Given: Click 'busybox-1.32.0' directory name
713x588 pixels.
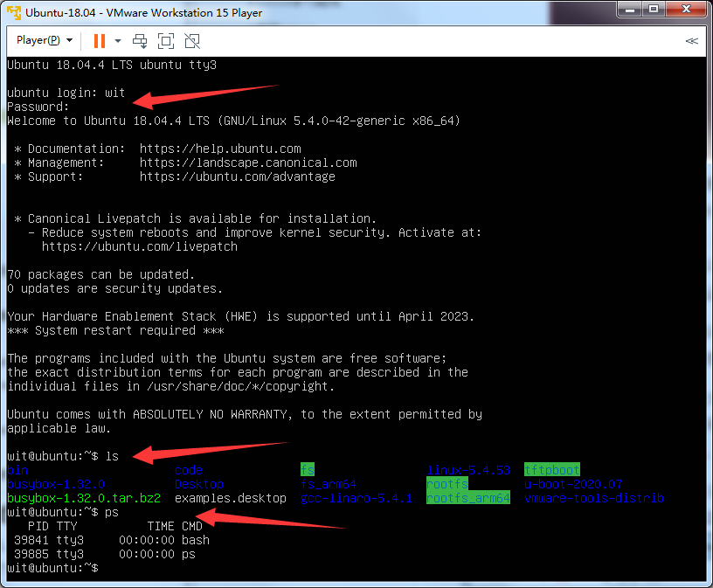Looking at the screenshot, I should pos(56,484).
